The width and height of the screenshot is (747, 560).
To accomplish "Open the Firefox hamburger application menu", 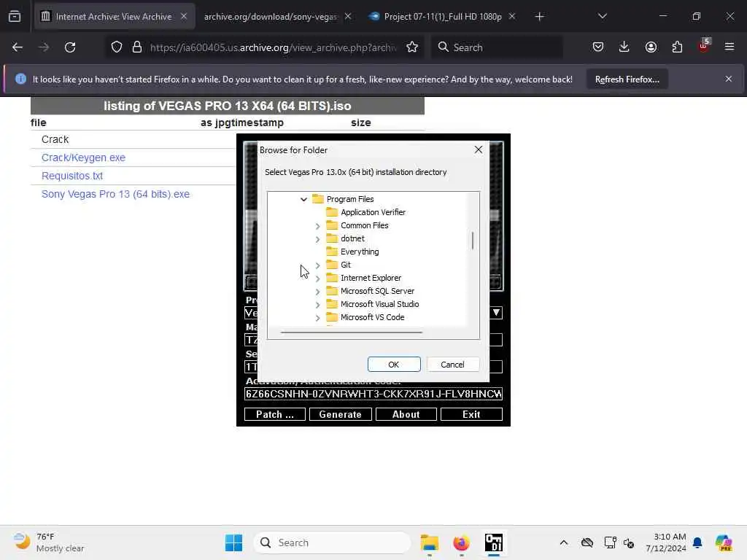I will (x=729, y=47).
